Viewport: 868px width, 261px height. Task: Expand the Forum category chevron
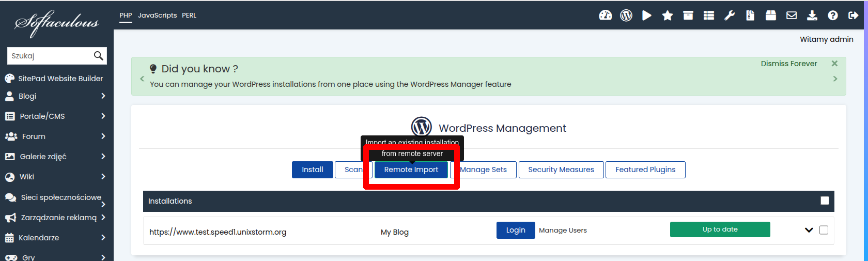pos(103,136)
